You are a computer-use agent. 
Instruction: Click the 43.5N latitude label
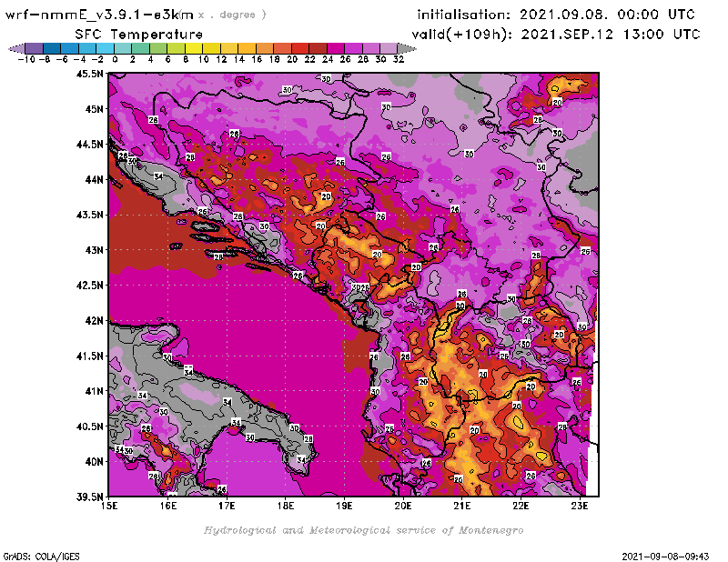click(x=89, y=215)
